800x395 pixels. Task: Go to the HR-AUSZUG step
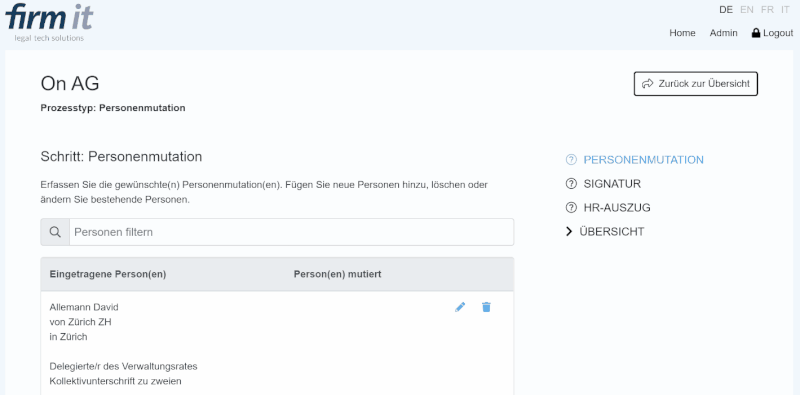point(617,208)
